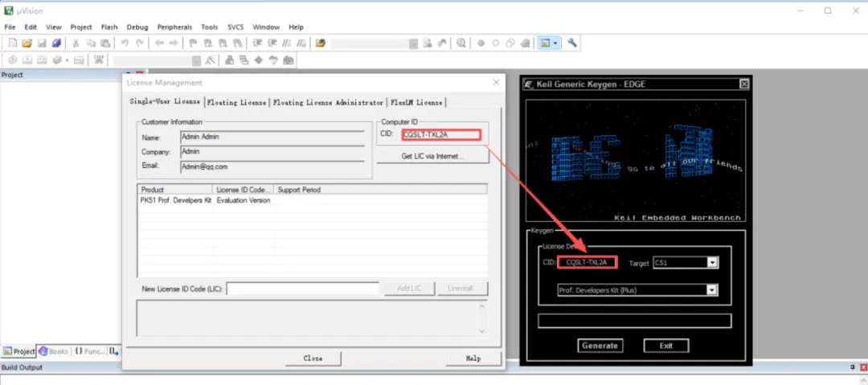Viewport: 868px width, 385px height.
Task: Click the Close button in License Management
Action: 313,358
